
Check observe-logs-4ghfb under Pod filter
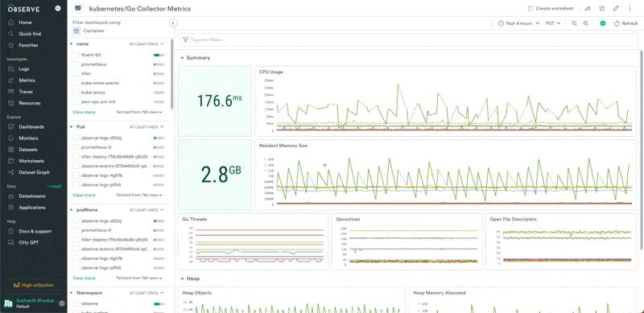pyautogui.click(x=76, y=175)
